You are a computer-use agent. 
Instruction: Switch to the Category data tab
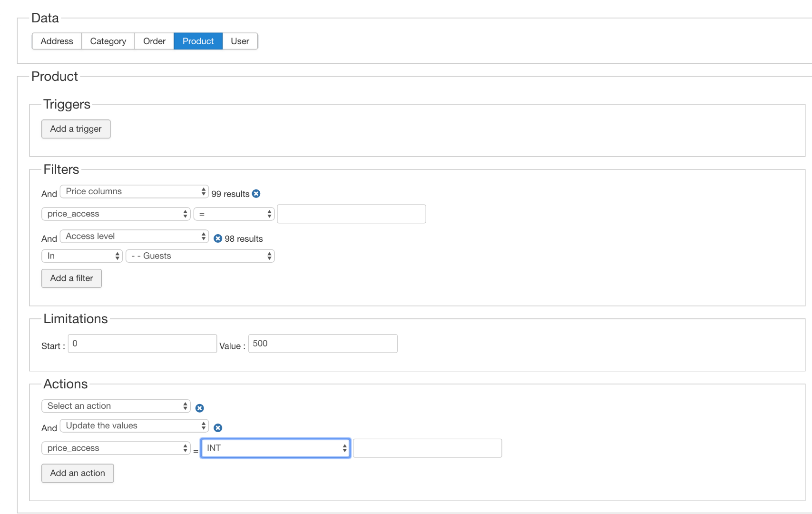click(x=108, y=41)
